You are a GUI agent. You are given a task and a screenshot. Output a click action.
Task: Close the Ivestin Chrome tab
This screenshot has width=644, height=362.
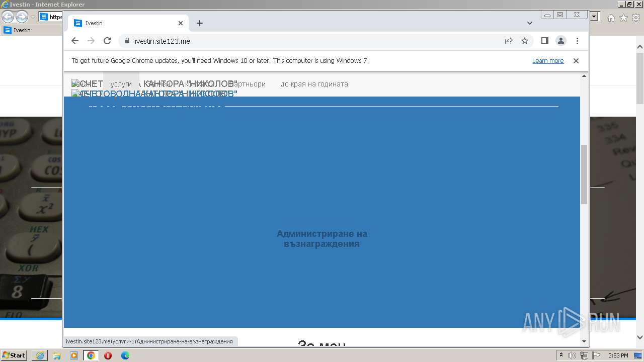181,23
